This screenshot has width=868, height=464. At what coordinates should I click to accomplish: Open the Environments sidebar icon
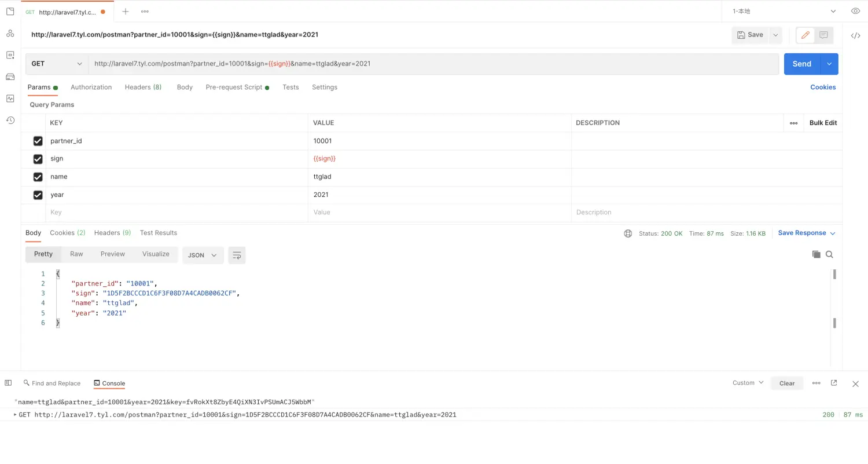click(x=10, y=55)
